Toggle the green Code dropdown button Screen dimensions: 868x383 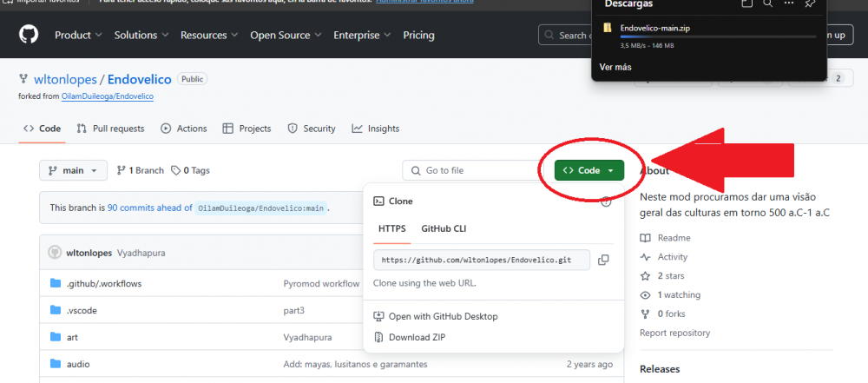point(589,170)
